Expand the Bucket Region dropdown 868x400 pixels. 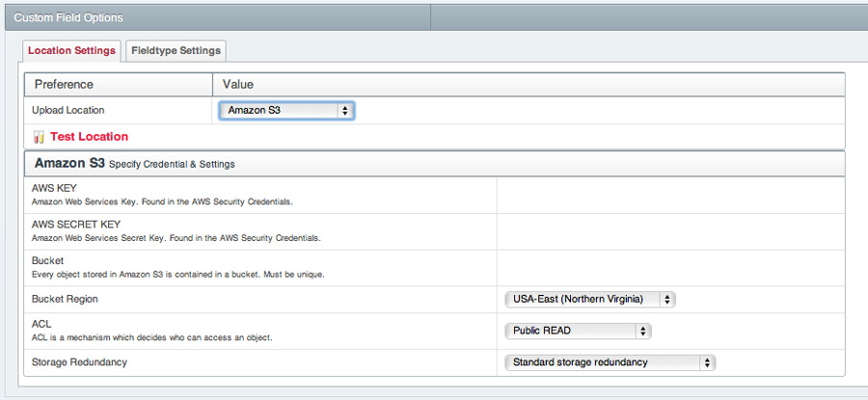(x=590, y=300)
